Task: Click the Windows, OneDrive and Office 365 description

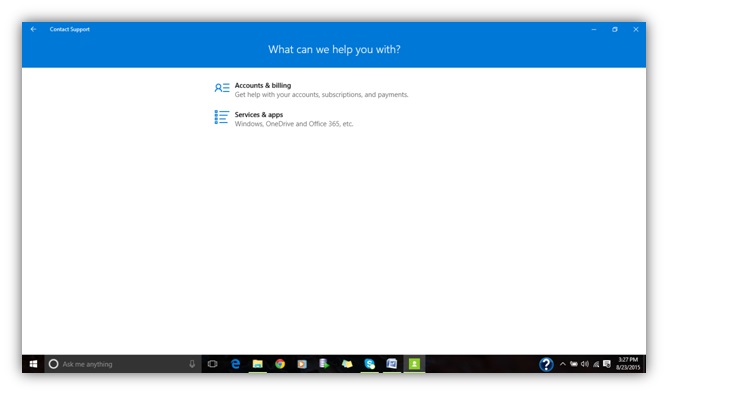Action: [294, 124]
